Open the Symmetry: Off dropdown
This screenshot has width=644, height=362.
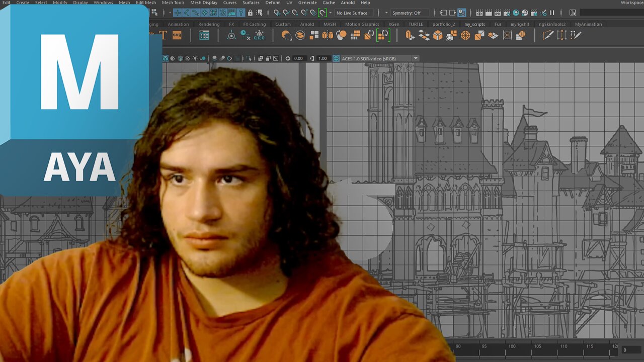(410, 13)
